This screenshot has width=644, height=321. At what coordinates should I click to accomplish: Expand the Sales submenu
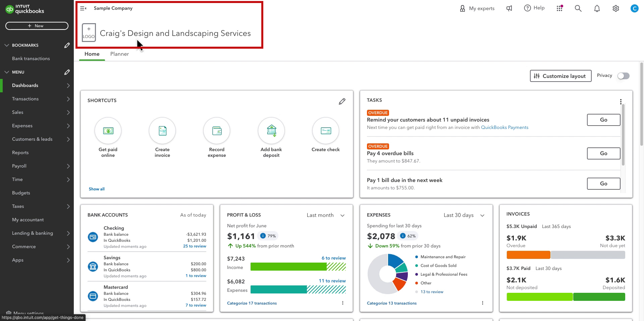pos(68,112)
